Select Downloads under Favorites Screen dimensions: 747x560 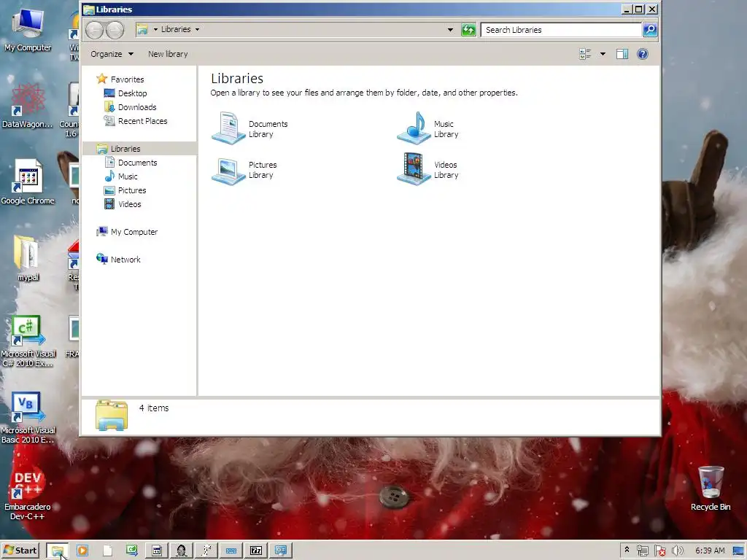(137, 107)
